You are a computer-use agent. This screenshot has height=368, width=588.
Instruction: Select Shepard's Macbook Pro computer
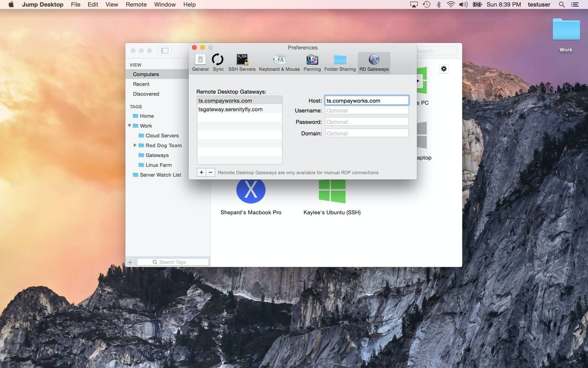(x=251, y=190)
